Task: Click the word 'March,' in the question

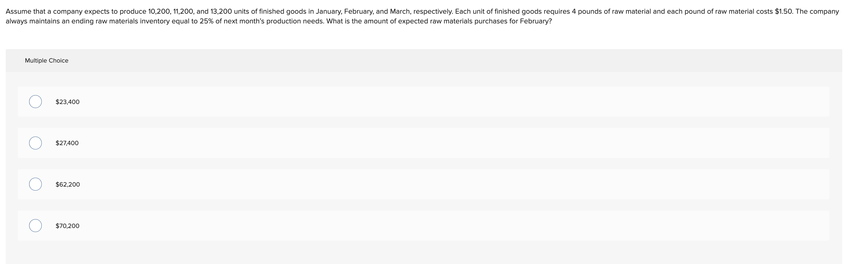Action: click(401, 11)
